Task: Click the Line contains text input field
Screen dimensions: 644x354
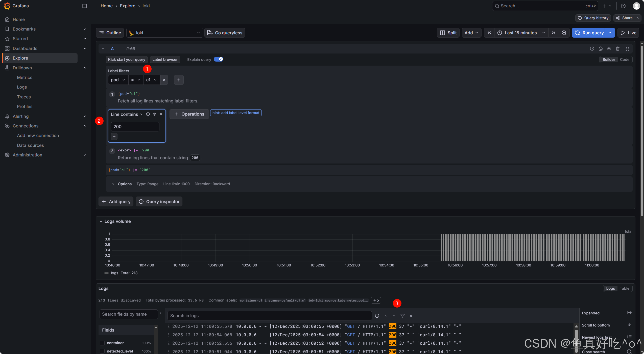Action: [135, 127]
